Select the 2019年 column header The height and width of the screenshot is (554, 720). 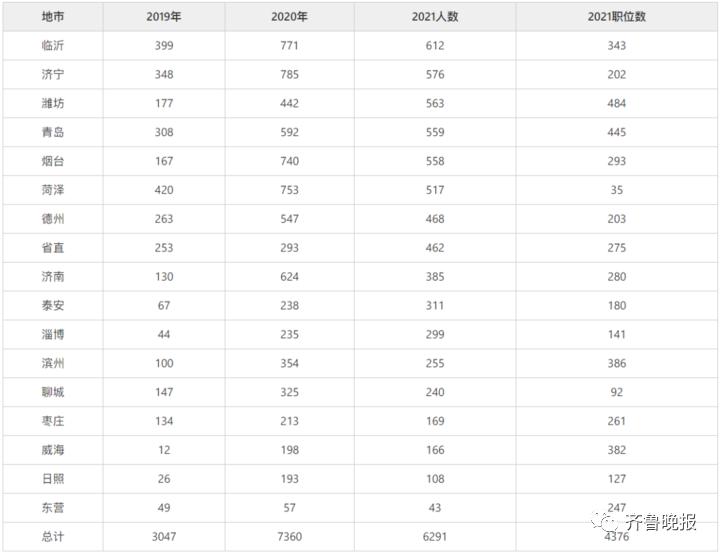(164, 17)
